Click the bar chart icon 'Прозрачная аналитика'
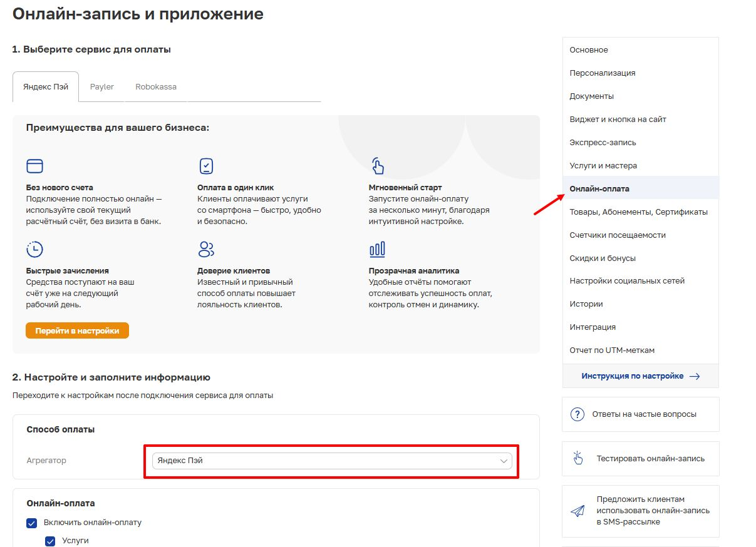The height and width of the screenshot is (547, 756). (377, 250)
